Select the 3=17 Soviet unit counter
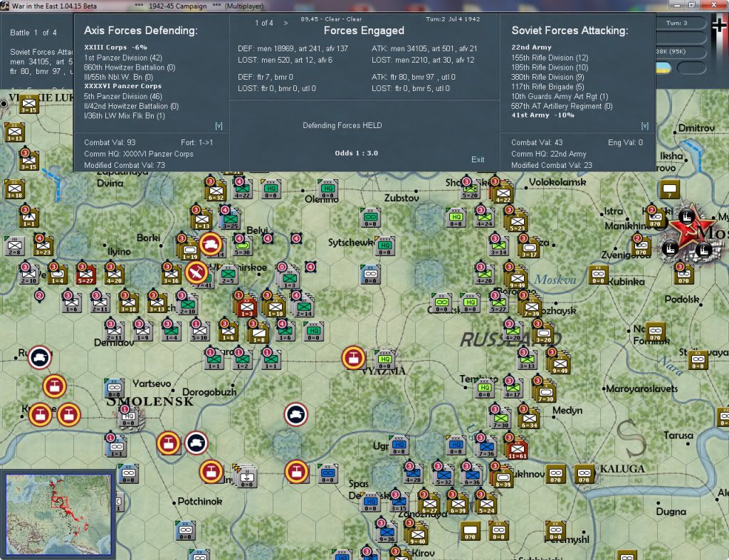 (529, 248)
